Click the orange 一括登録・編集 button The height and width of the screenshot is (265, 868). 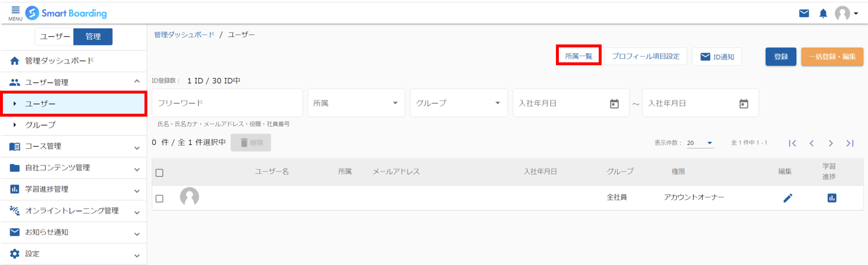pos(832,57)
